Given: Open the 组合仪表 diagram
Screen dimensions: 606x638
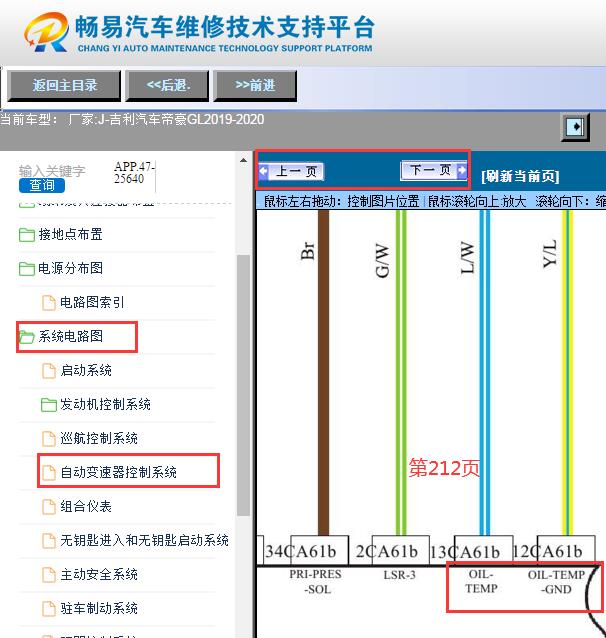Looking at the screenshot, I should pyautogui.click(x=86, y=507).
